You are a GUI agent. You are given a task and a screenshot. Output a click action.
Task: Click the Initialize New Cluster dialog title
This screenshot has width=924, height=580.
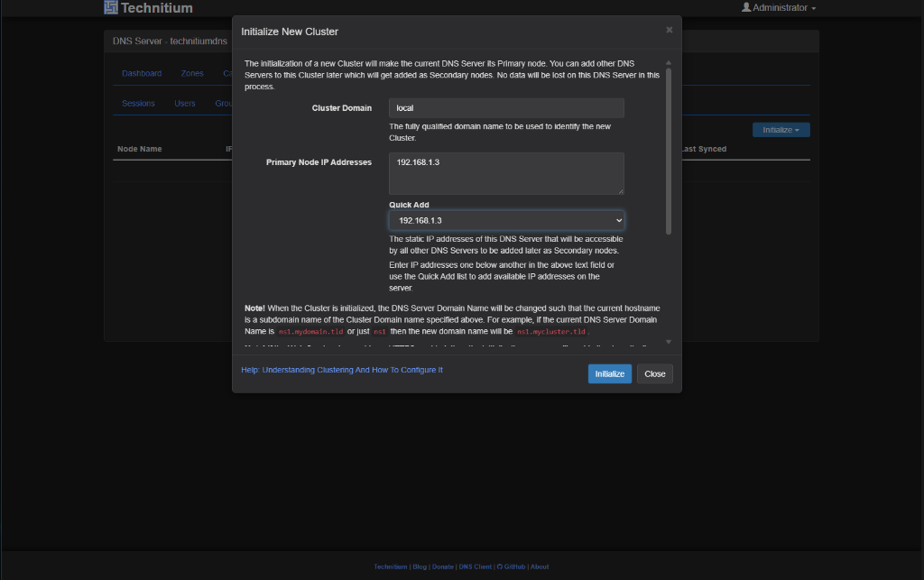[290, 32]
